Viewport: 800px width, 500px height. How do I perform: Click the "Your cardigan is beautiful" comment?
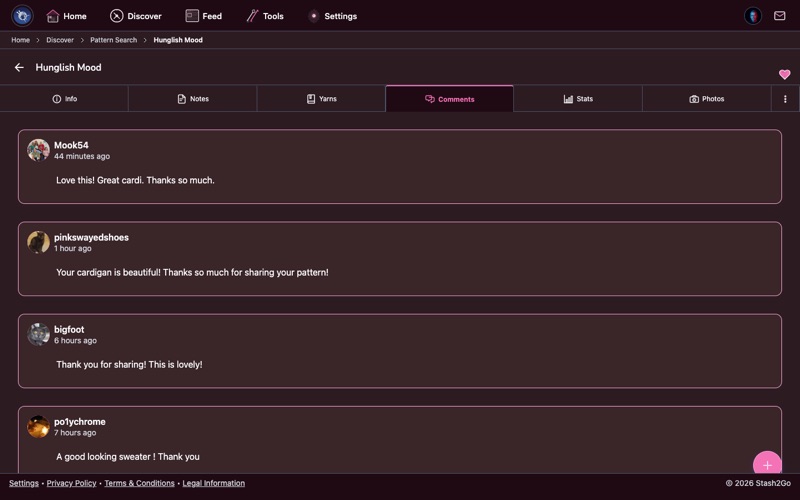tap(192, 272)
